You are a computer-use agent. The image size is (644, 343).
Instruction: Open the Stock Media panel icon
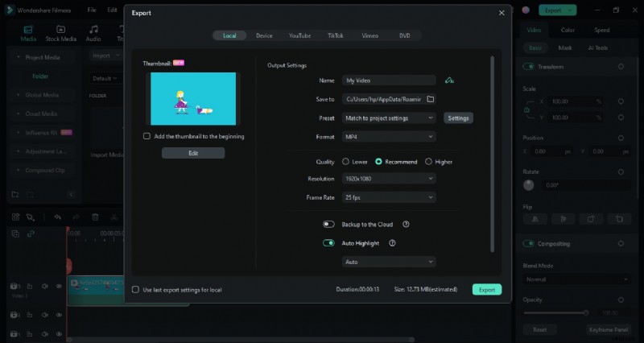(61, 33)
